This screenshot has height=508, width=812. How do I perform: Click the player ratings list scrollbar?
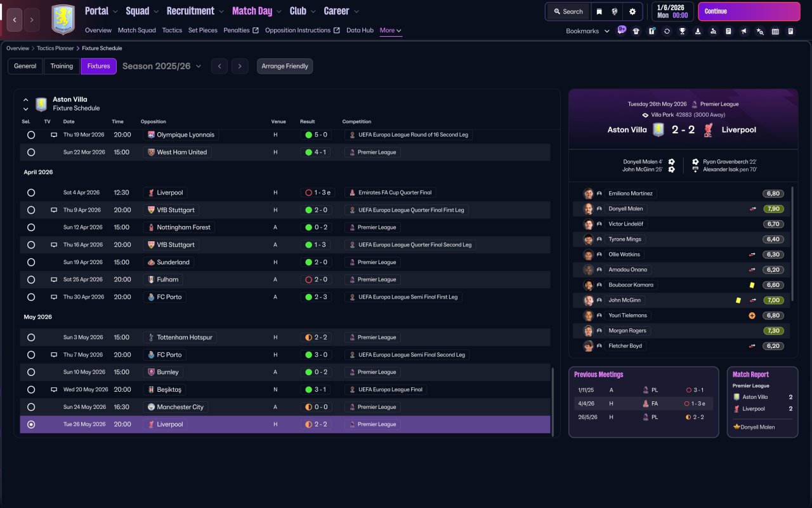(x=792, y=244)
